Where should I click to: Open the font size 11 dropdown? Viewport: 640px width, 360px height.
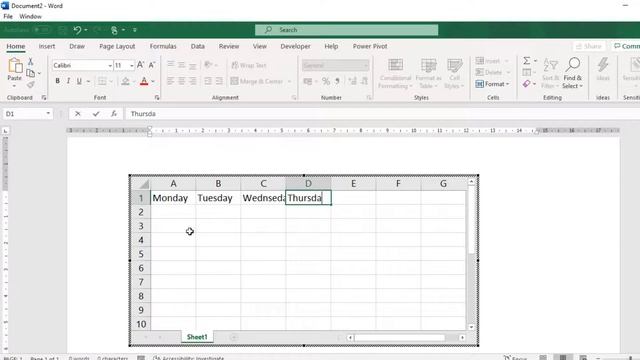pos(131,65)
